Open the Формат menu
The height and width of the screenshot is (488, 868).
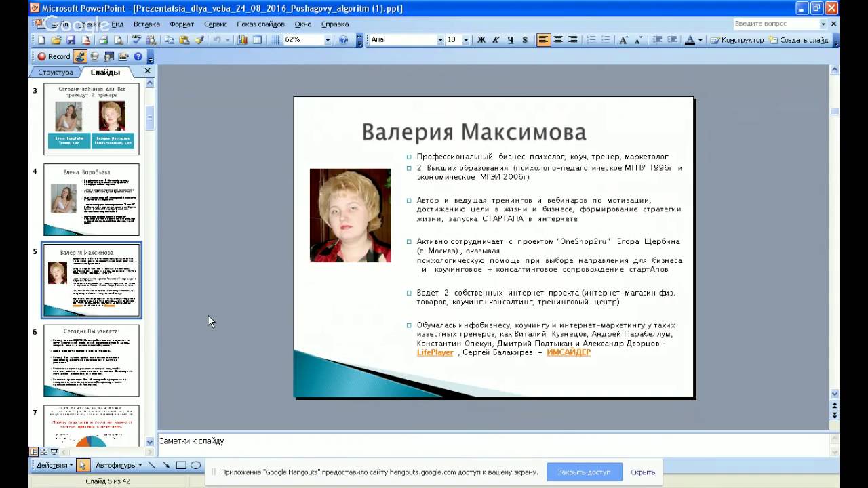coord(182,24)
